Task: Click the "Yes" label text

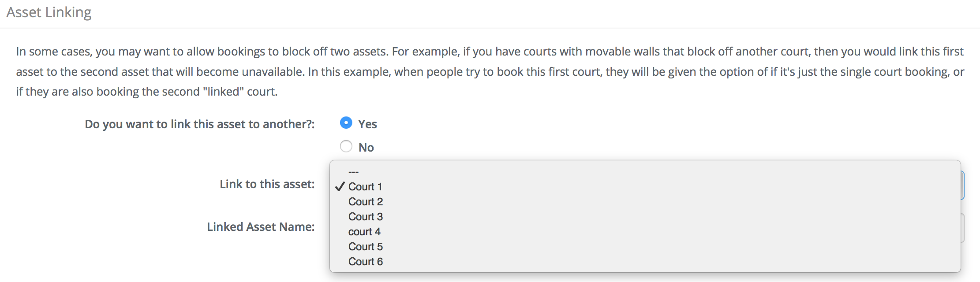Action: pyautogui.click(x=367, y=124)
